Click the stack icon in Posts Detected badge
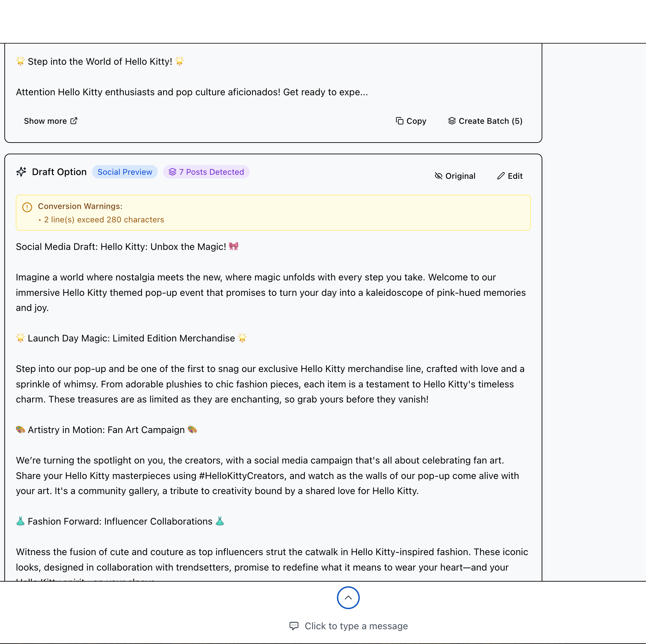The height and width of the screenshot is (644, 646). (x=172, y=172)
